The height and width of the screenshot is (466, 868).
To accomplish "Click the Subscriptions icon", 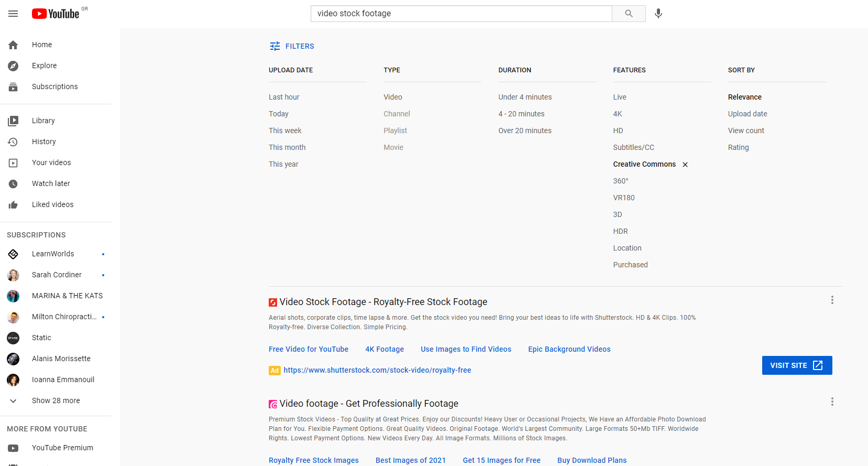I will (13, 87).
